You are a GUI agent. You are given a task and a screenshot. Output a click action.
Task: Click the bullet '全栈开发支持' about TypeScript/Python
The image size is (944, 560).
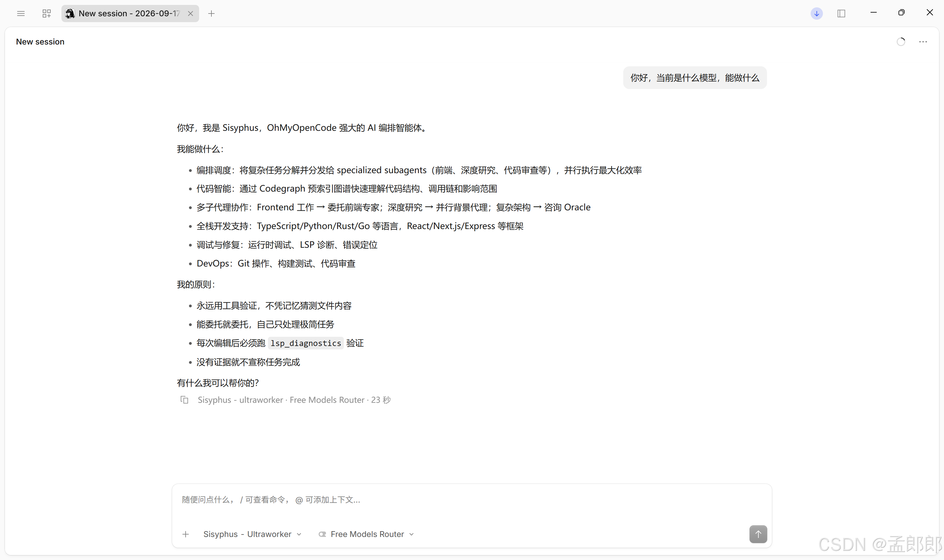coord(360,226)
